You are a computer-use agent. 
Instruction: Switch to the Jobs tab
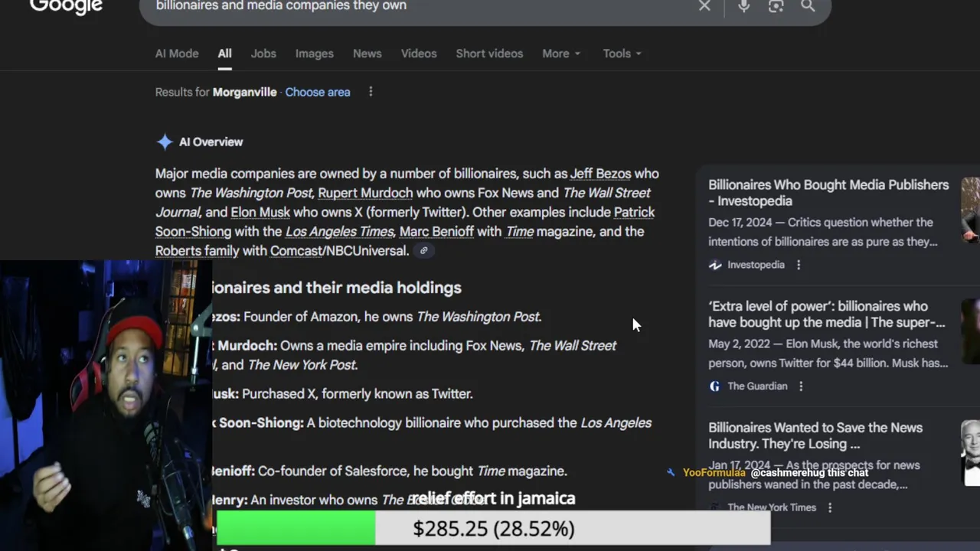pos(263,54)
